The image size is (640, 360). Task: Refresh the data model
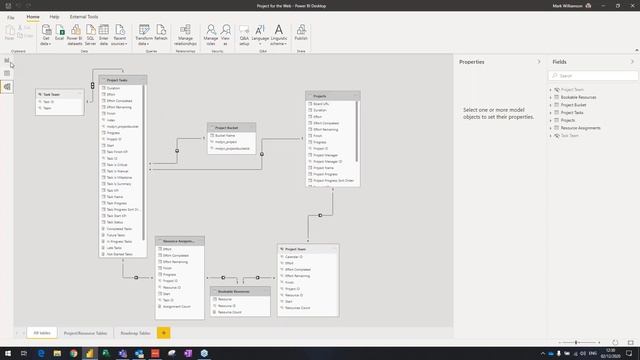[161, 33]
